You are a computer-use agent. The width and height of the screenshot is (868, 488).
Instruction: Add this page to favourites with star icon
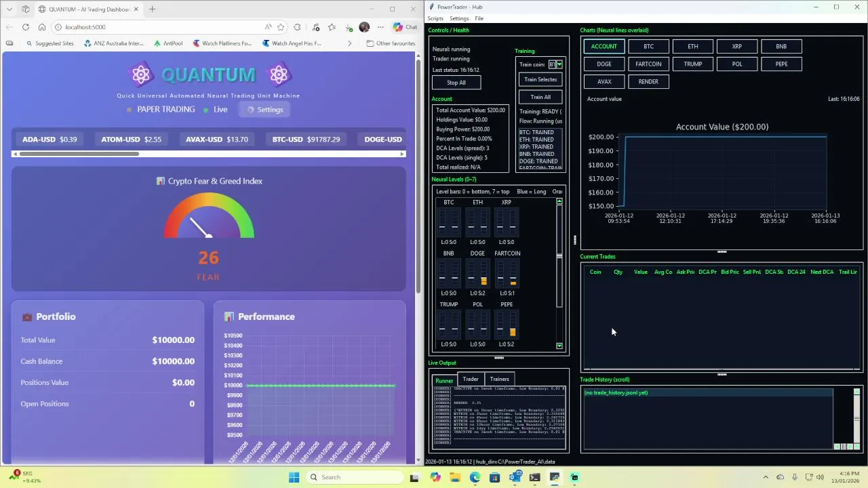281,27
